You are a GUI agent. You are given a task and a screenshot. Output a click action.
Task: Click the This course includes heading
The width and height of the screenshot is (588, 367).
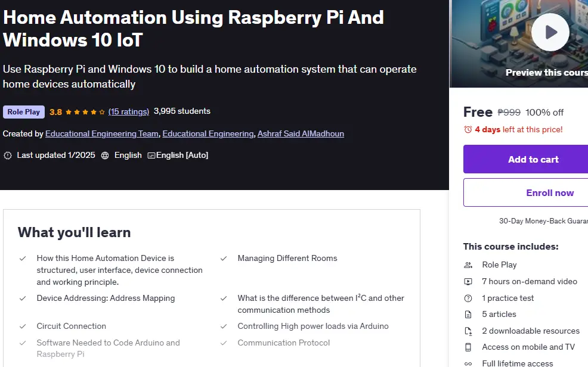click(x=510, y=247)
